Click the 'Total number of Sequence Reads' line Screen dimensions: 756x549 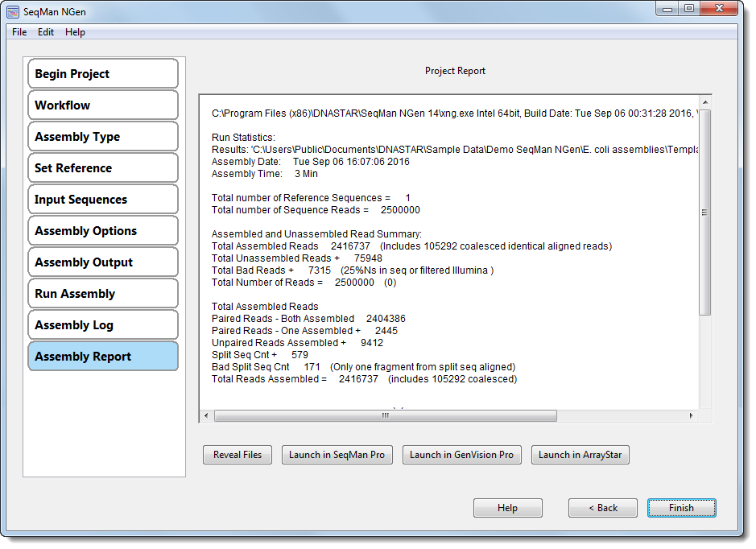[x=316, y=209]
